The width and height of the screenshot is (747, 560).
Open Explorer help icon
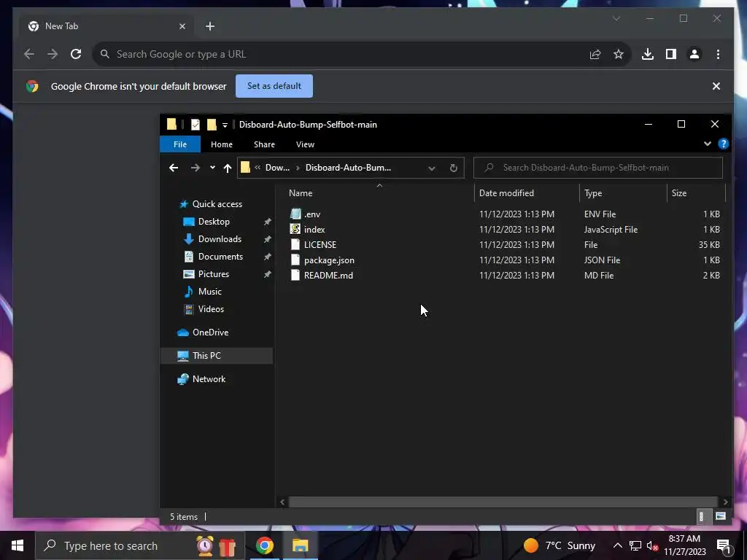pyautogui.click(x=723, y=144)
